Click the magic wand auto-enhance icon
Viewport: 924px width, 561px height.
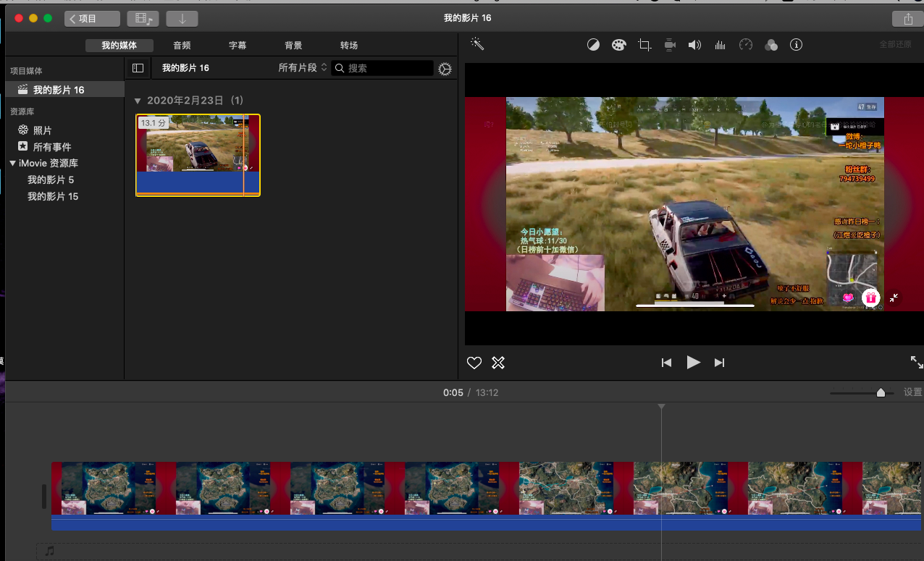point(477,44)
